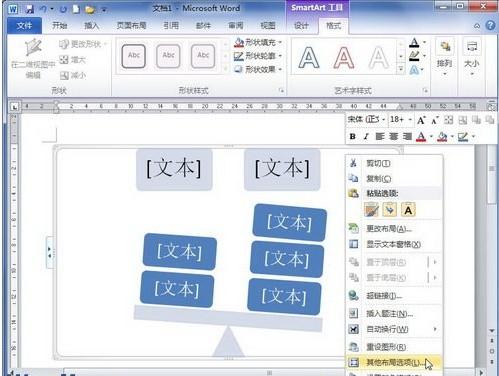
Task: Apply second Abc shape style thumbnail
Action: click(x=168, y=56)
